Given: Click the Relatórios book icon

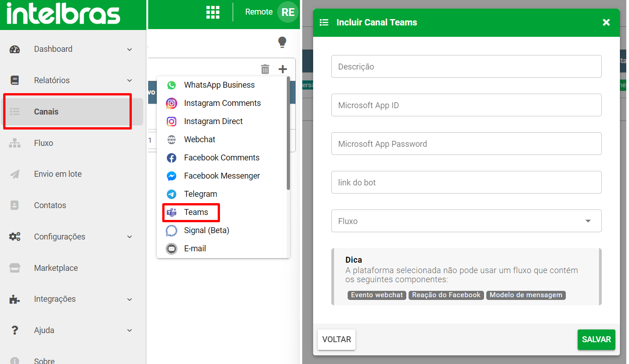Looking at the screenshot, I should click(15, 80).
